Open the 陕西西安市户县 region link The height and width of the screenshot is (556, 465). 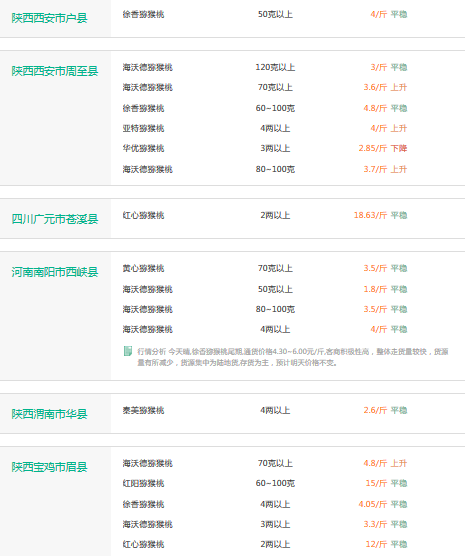pos(49,18)
